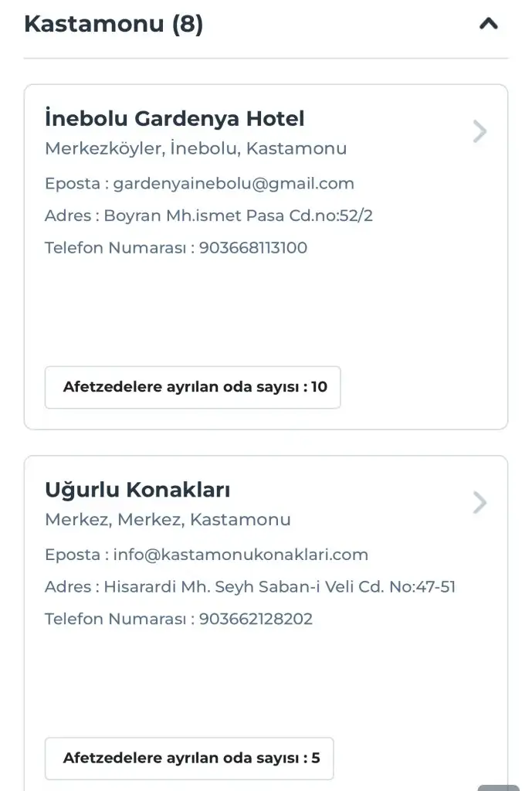532x791 pixels.
Task: Click Merkez, Merkez, Kastamonu location text
Action: 168,519
